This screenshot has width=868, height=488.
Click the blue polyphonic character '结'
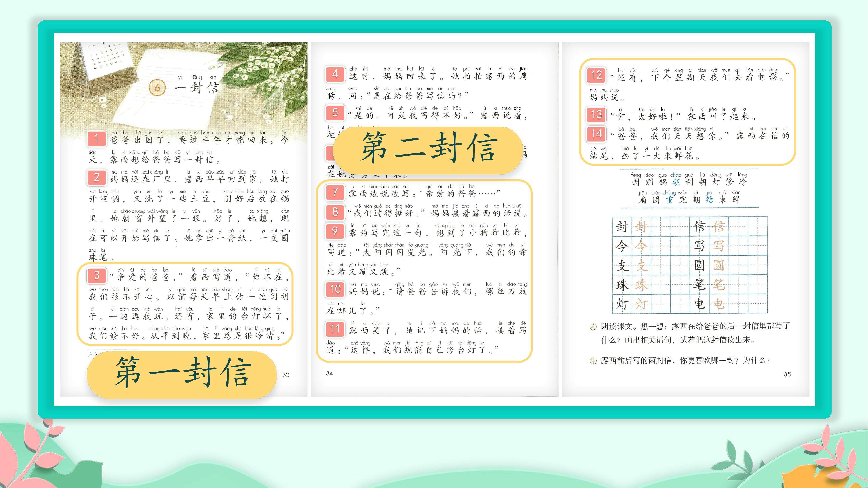pos(709,200)
